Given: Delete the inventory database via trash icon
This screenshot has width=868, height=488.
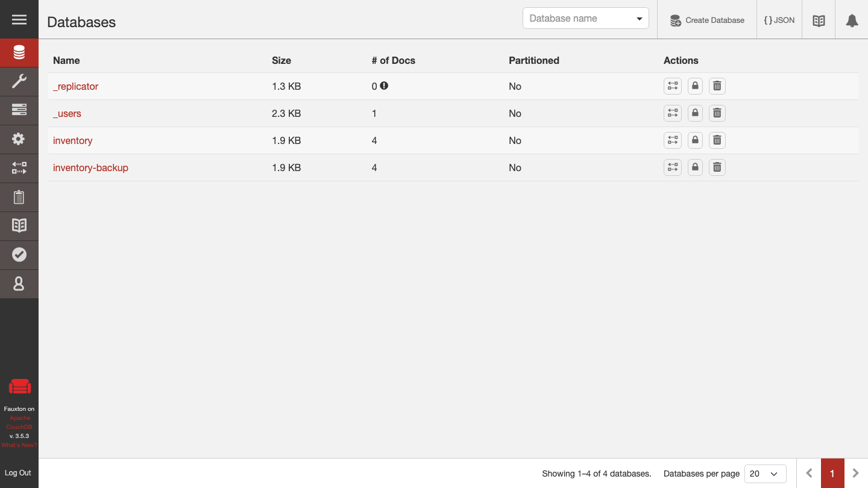Looking at the screenshot, I should pyautogui.click(x=717, y=140).
